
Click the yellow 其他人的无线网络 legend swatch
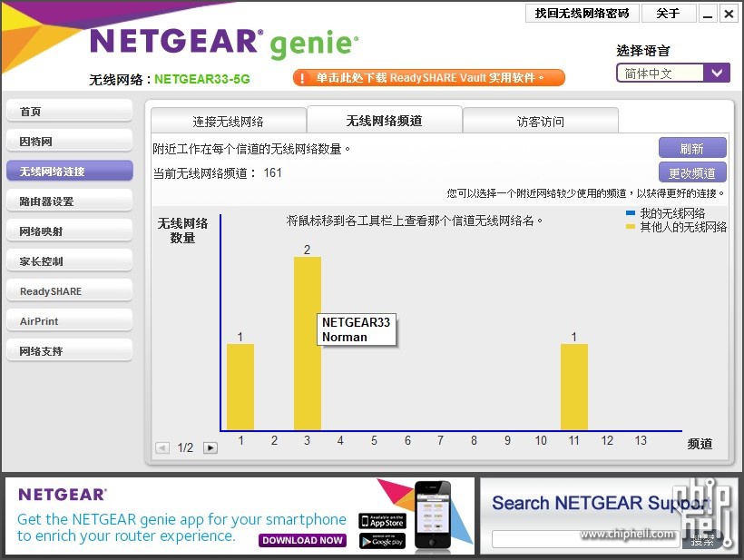pos(631,227)
